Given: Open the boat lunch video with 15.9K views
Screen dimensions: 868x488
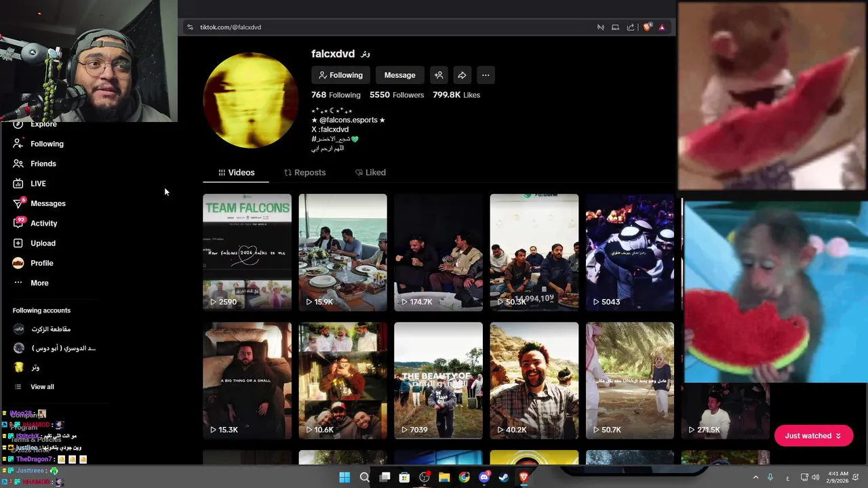Looking at the screenshot, I should [x=342, y=252].
